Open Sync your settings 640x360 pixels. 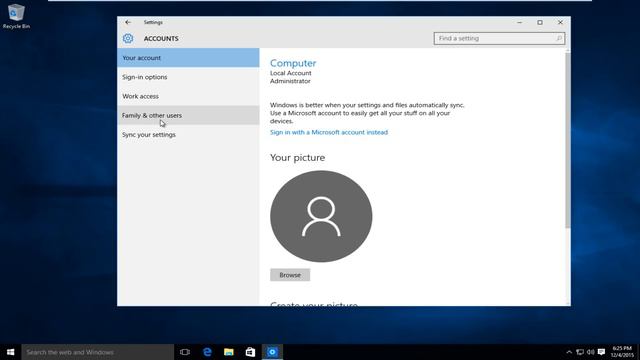pyautogui.click(x=188, y=134)
